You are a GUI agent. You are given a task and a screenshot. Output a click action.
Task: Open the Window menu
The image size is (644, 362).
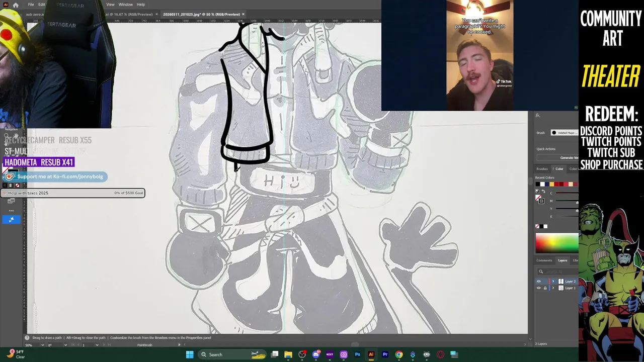[126, 5]
